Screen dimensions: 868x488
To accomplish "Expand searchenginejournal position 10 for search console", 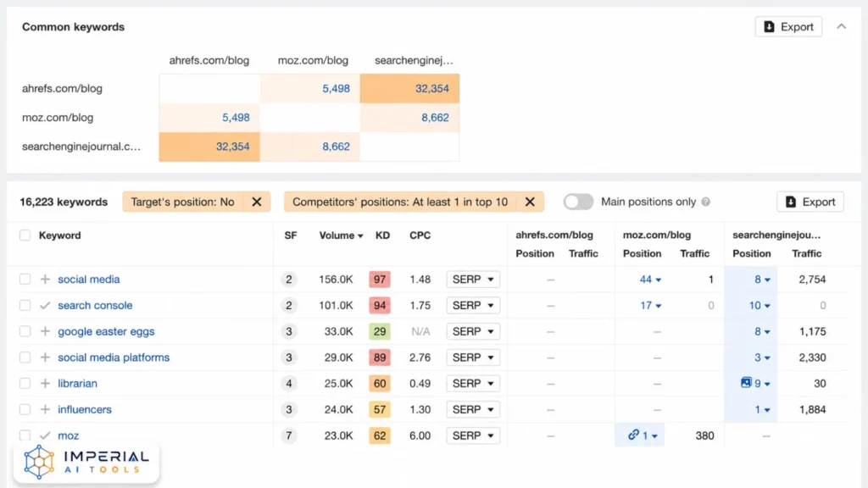I will pyautogui.click(x=759, y=305).
